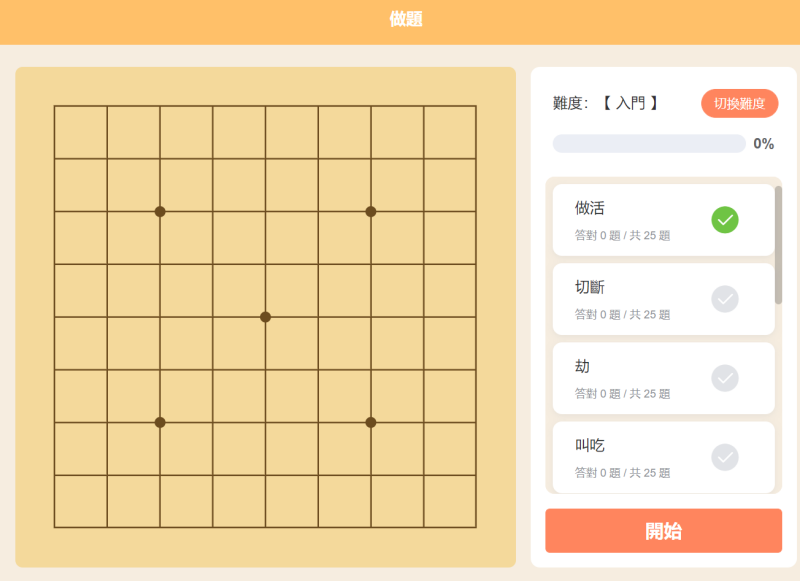
Task: Click the bottom-right star point on board
Action: (371, 422)
